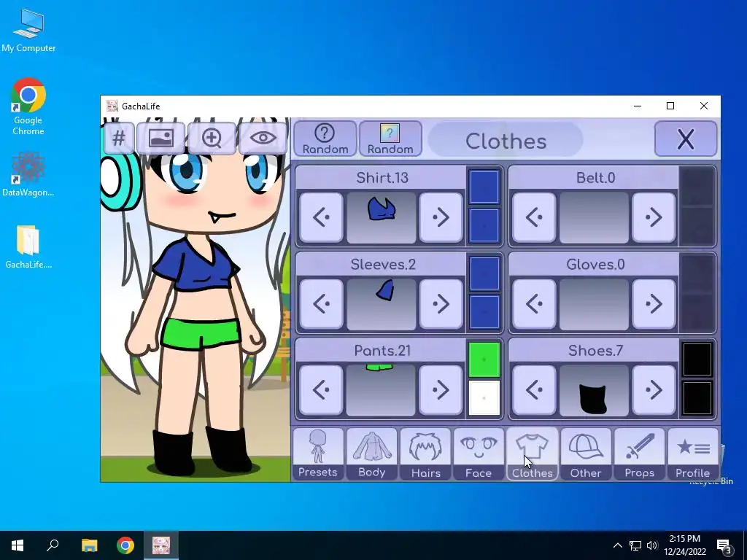The width and height of the screenshot is (747, 560).
Task: Open the top Belt color swatch
Action: pyautogui.click(x=697, y=187)
